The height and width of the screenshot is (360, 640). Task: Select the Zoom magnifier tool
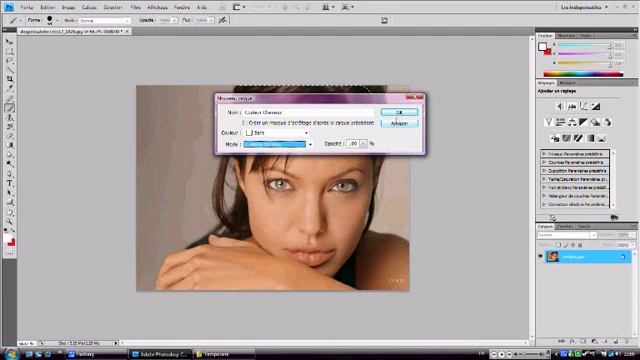tap(9, 221)
